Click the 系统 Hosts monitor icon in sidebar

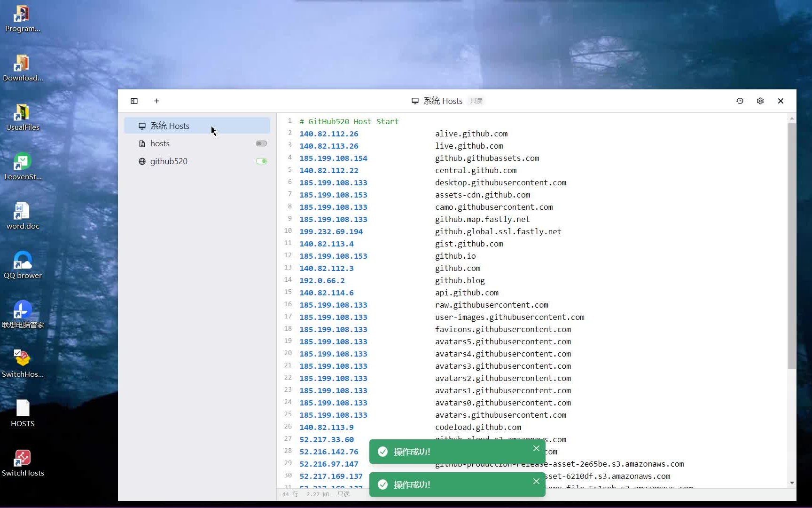[x=142, y=126]
